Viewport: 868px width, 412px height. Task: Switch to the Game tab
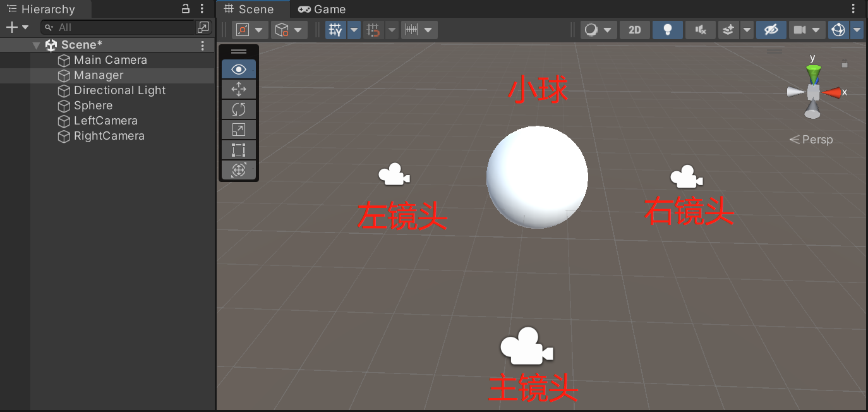322,9
